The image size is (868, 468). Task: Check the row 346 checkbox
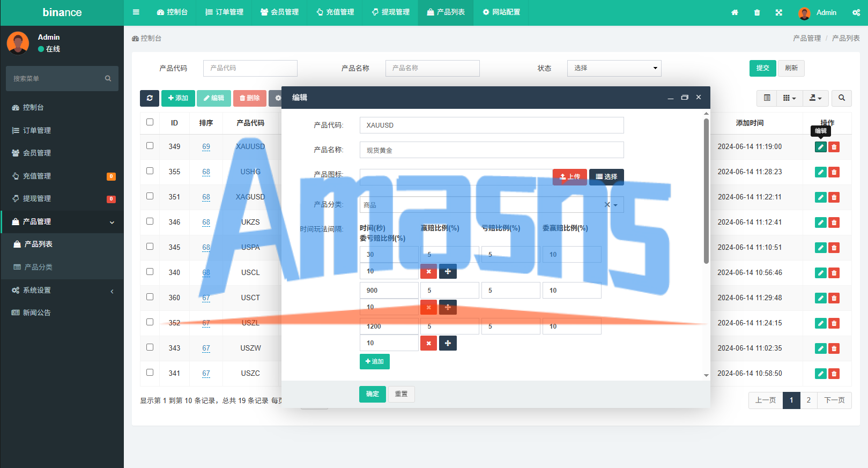[x=150, y=221]
